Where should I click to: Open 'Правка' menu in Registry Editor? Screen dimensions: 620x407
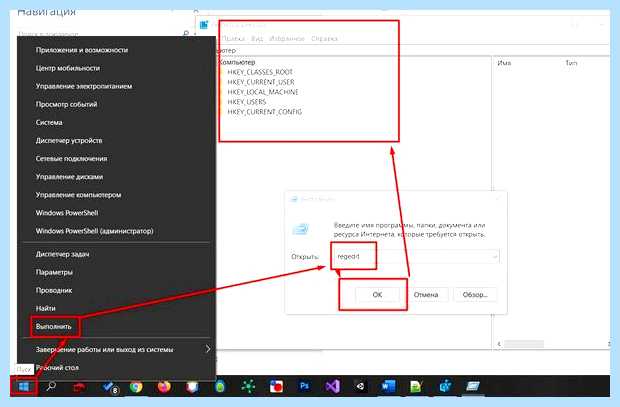point(233,38)
